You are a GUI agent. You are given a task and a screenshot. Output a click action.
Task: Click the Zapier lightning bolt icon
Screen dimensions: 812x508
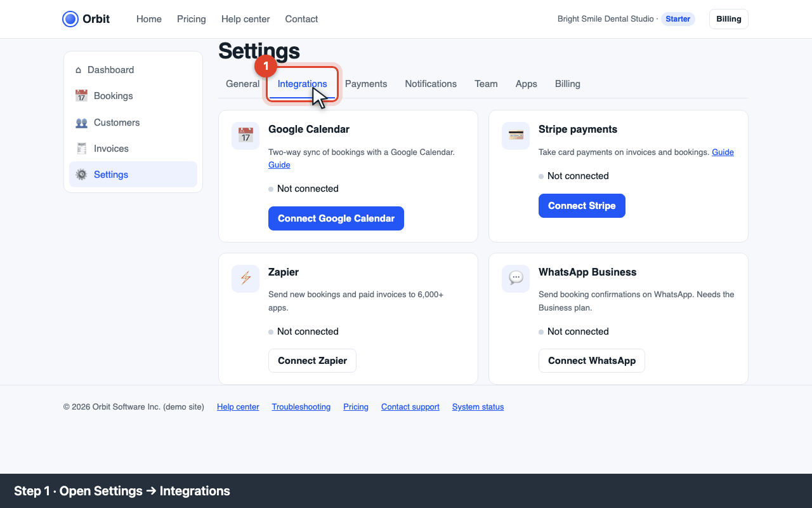(x=246, y=278)
